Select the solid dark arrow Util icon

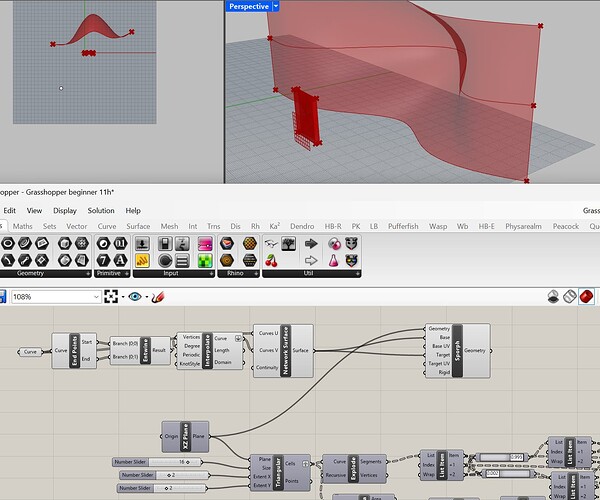(x=311, y=243)
